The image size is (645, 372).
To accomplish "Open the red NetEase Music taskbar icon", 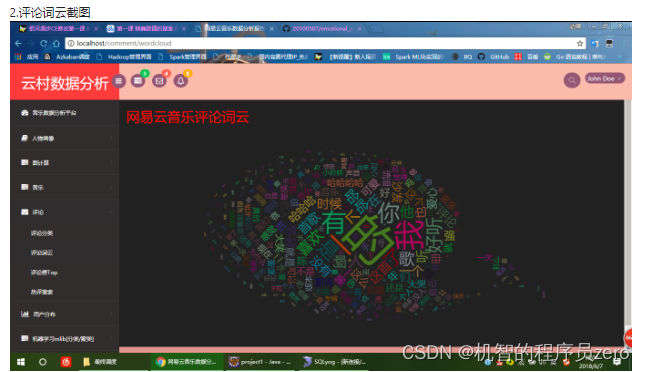I will (65, 362).
